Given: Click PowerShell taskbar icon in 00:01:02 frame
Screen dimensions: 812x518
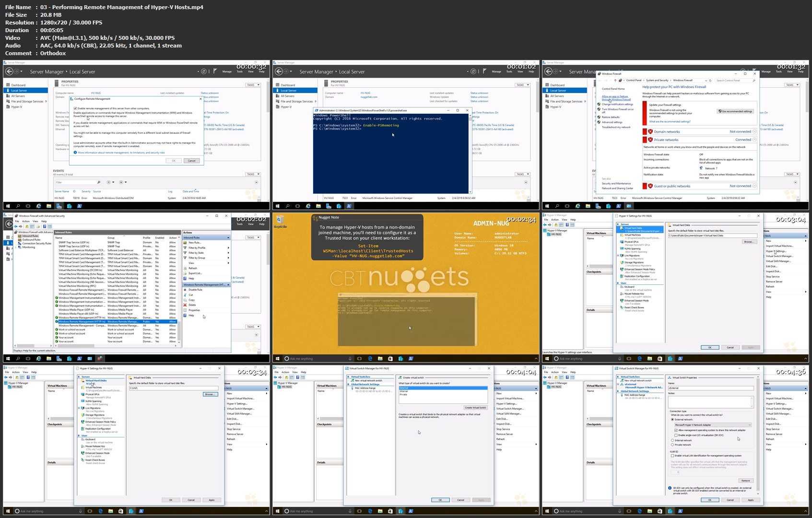Looking at the screenshot, I should (349, 206).
